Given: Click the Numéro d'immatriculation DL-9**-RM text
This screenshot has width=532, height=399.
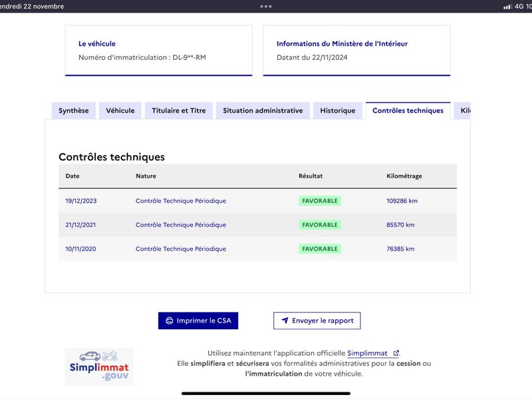Looking at the screenshot, I should pos(142,57).
